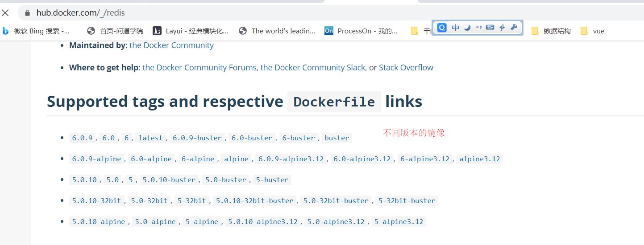Click the padlock site security icon
This screenshot has height=245, width=644.
(27, 13)
